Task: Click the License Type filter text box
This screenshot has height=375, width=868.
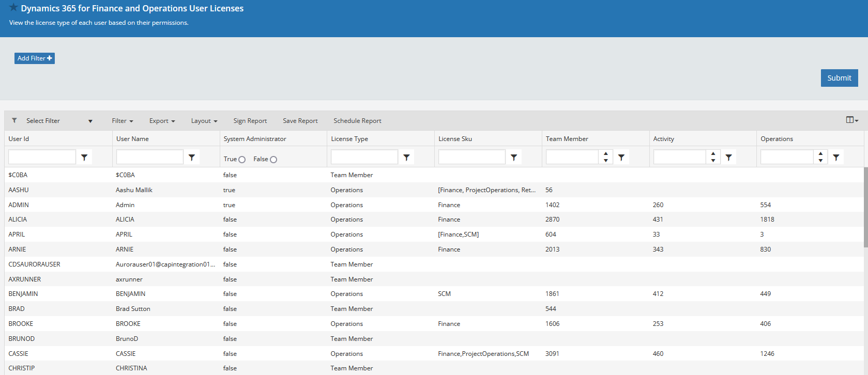Action: (364, 157)
